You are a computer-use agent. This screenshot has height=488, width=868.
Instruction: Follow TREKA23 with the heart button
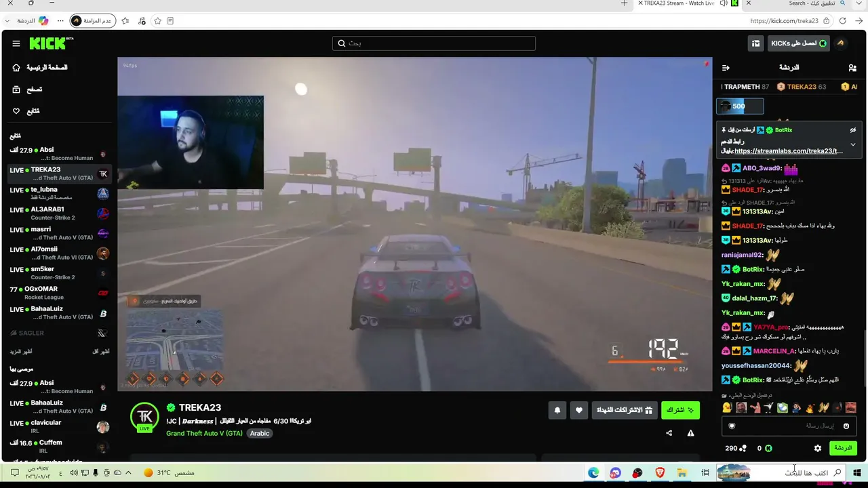click(579, 410)
